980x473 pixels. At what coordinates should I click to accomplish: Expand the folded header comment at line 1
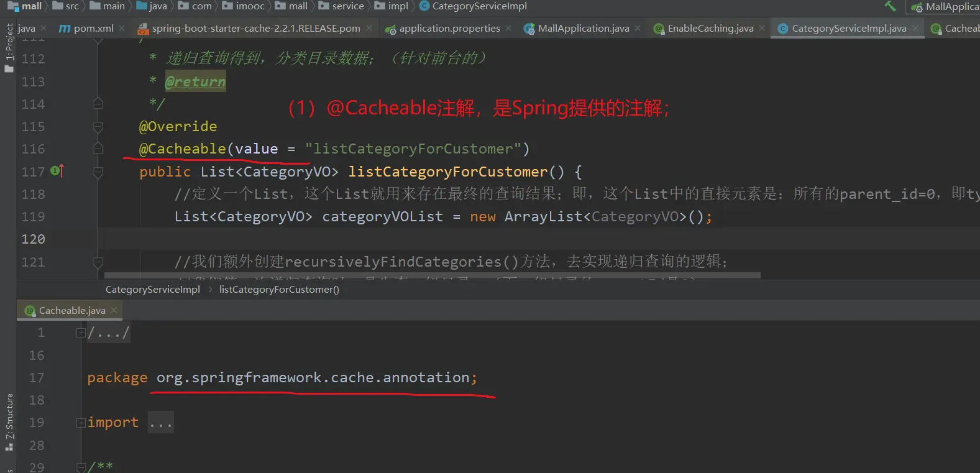click(80, 333)
